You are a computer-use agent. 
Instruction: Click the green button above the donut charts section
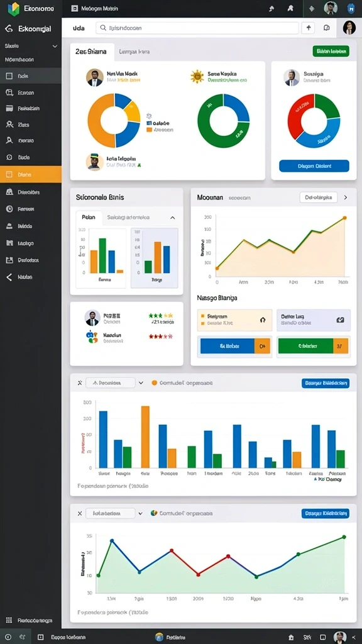pyautogui.click(x=331, y=52)
